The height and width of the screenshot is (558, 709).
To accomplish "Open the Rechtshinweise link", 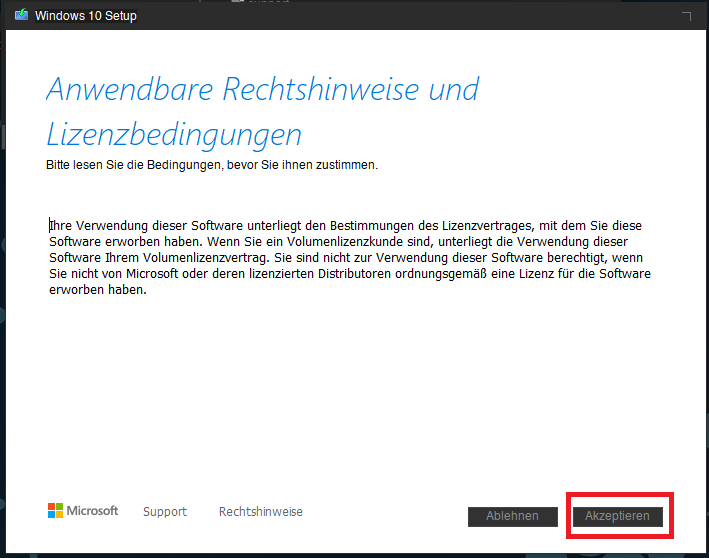I will (260, 511).
